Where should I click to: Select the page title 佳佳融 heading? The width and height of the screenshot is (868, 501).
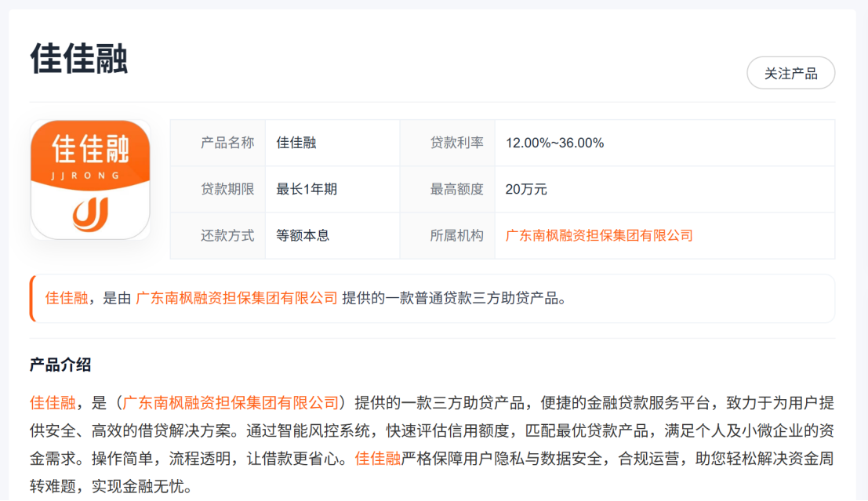tap(79, 59)
